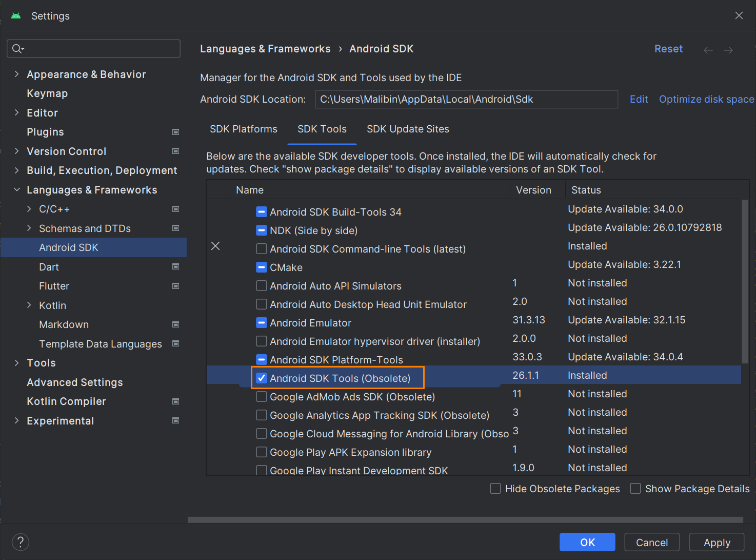Expand the Tools section
The image size is (756, 560).
click(16, 363)
